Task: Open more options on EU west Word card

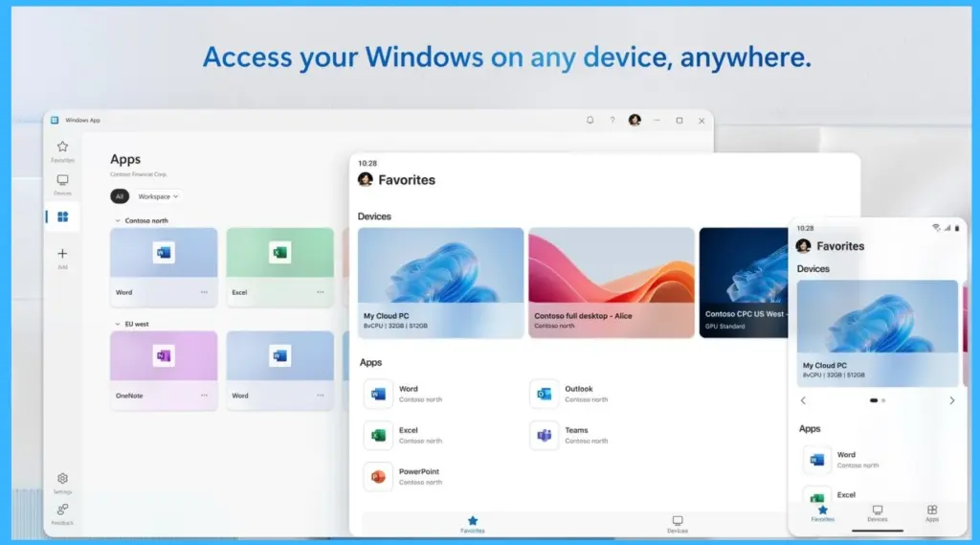Action: 321,396
